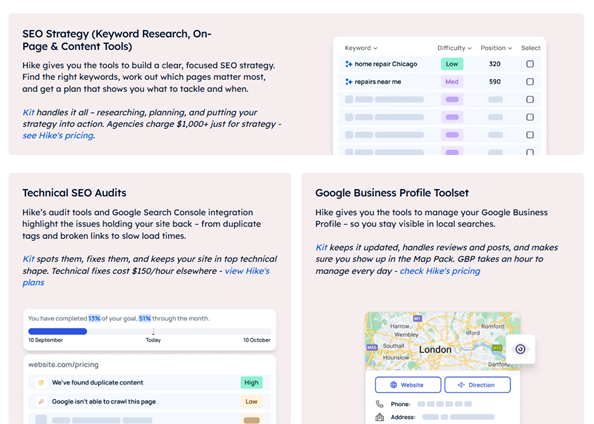Click position value 590

tap(495, 82)
